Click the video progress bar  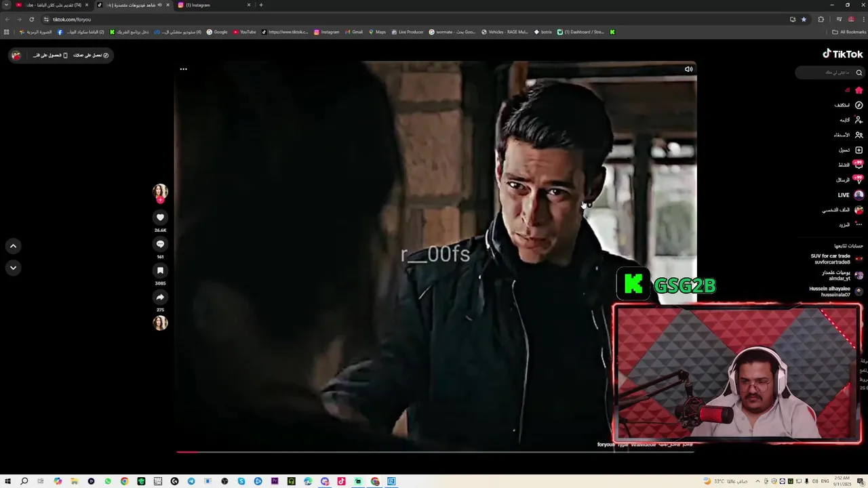click(435, 451)
